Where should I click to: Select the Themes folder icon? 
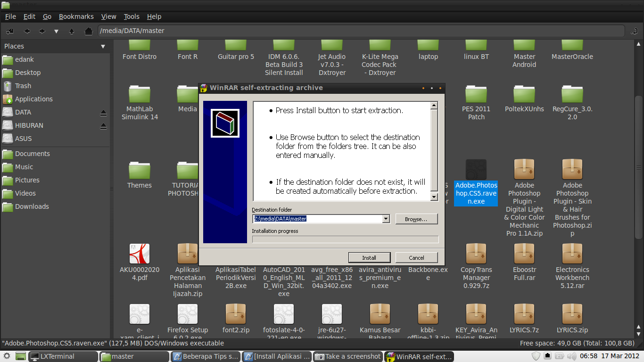[140, 170]
